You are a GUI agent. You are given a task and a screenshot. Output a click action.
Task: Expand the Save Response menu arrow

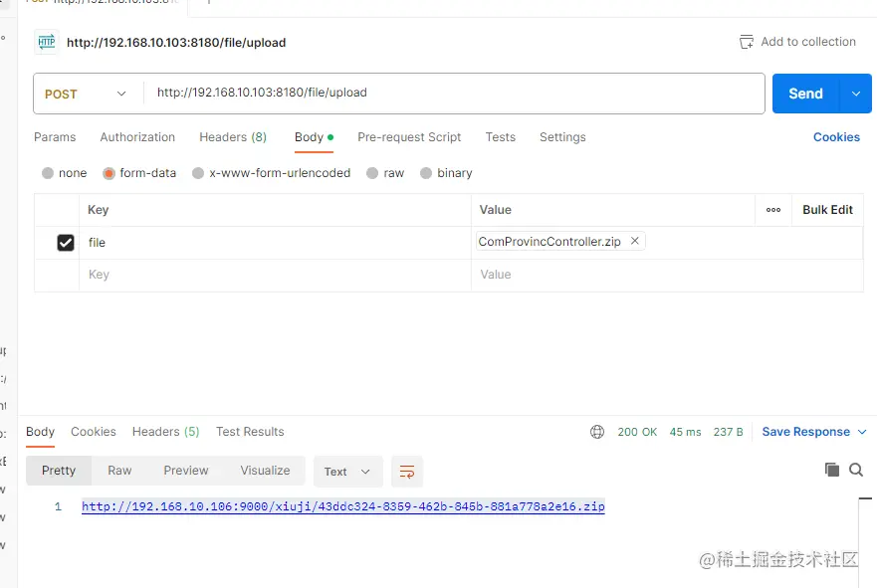[x=862, y=432]
